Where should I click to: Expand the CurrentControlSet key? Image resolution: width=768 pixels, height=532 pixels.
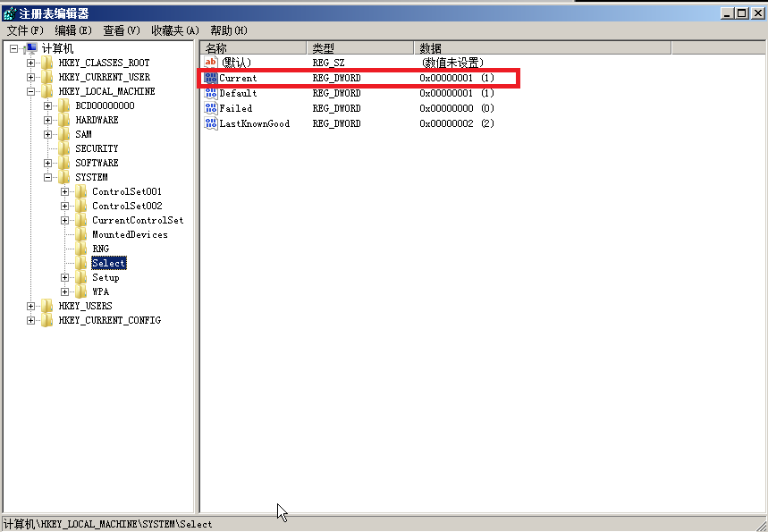65,220
